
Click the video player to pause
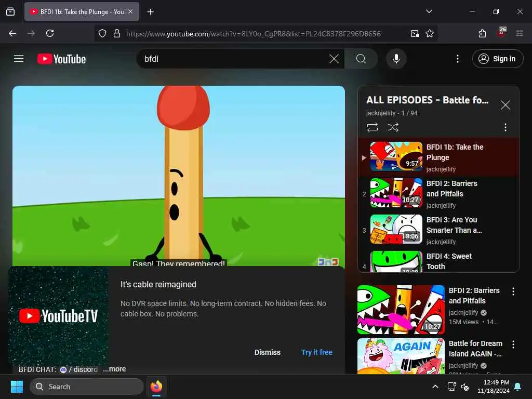pyautogui.click(x=179, y=176)
